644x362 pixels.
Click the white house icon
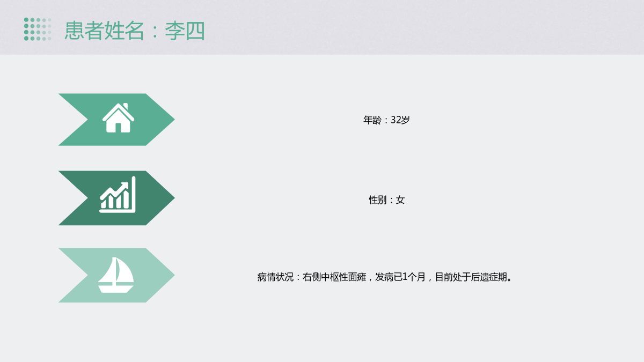118,118
